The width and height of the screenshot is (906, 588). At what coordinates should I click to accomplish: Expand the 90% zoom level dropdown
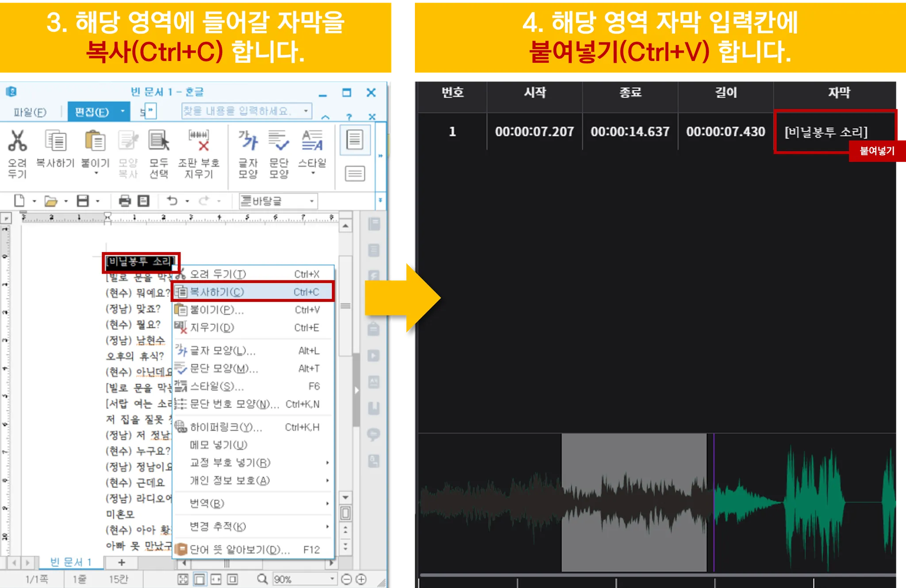coord(332,579)
